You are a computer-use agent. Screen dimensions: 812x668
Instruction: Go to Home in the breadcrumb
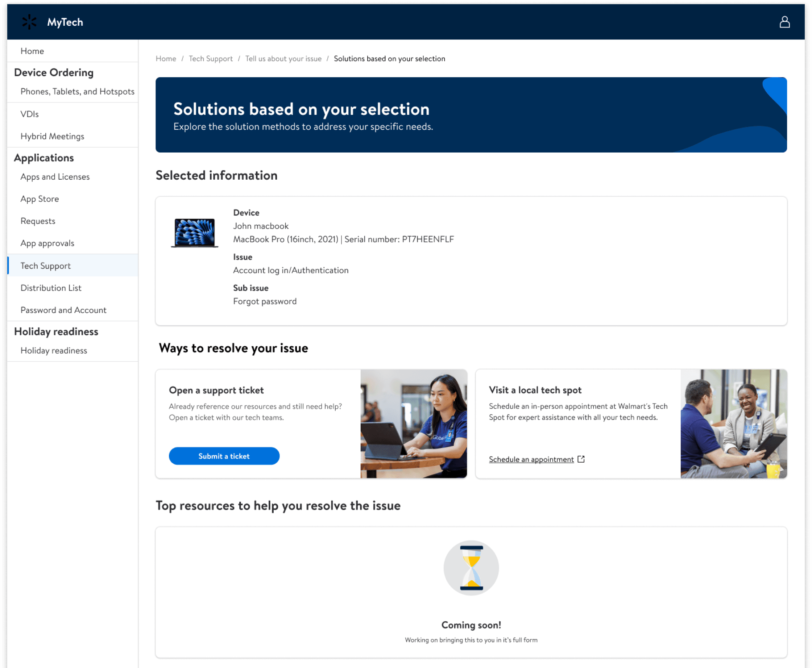(166, 58)
